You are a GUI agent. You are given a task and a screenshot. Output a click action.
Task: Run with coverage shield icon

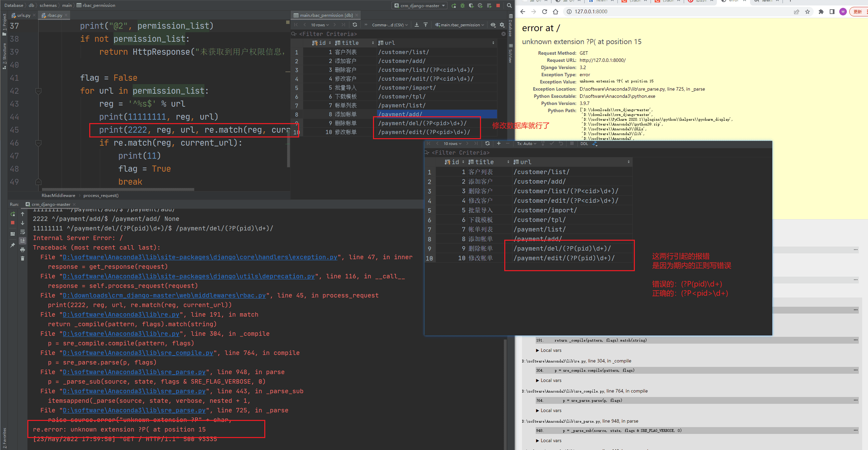471,5
